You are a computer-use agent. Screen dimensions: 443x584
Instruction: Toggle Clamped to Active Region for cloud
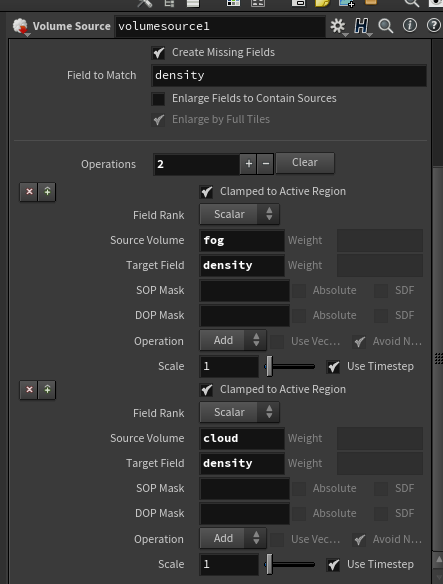coord(206,390)
